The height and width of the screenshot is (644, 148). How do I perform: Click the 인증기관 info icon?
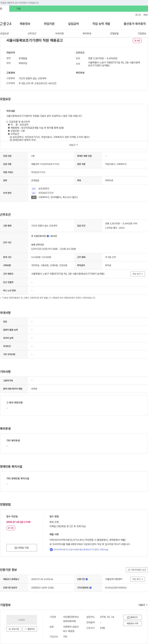click(87, 579)
